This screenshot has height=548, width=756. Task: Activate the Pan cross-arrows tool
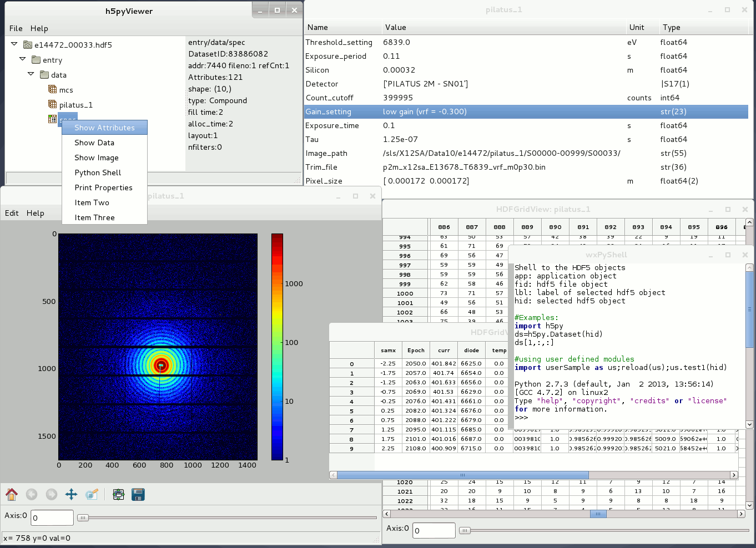point(71,494)
